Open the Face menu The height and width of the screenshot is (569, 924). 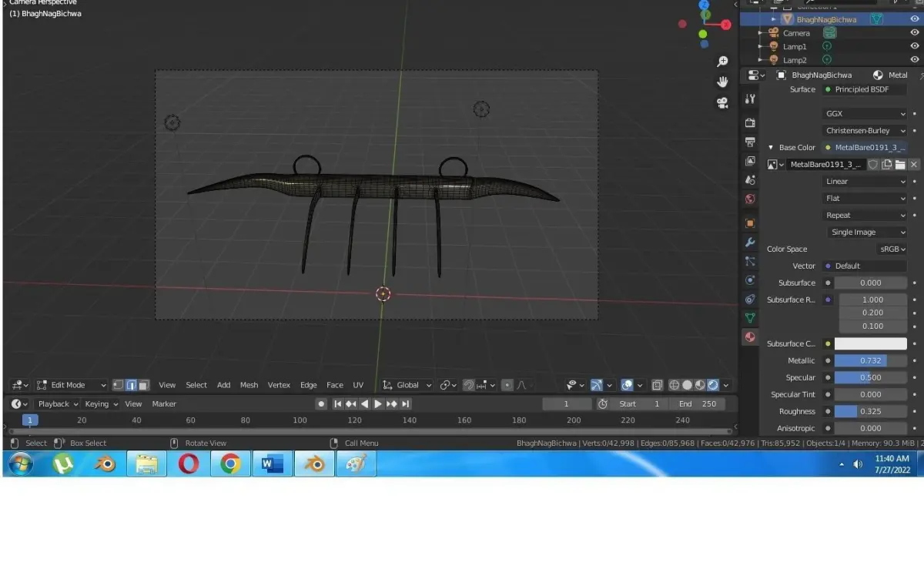pos(335,385)
